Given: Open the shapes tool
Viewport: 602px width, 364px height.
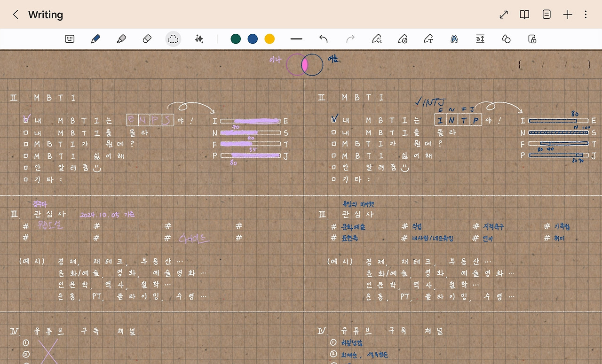Looking at the screenshot, I should (506, 39).
